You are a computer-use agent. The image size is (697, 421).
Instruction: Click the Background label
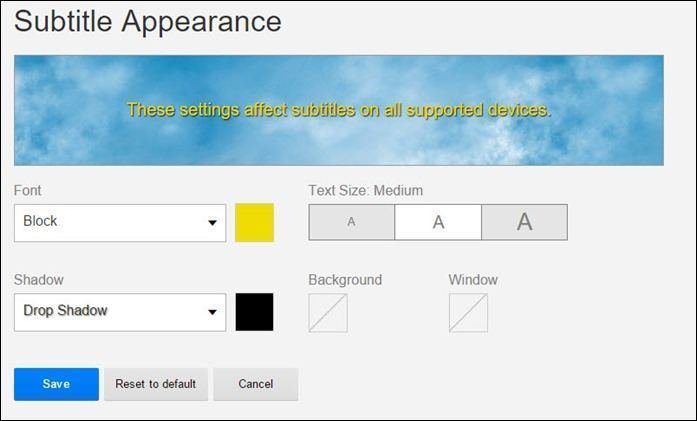click(345, 280)
